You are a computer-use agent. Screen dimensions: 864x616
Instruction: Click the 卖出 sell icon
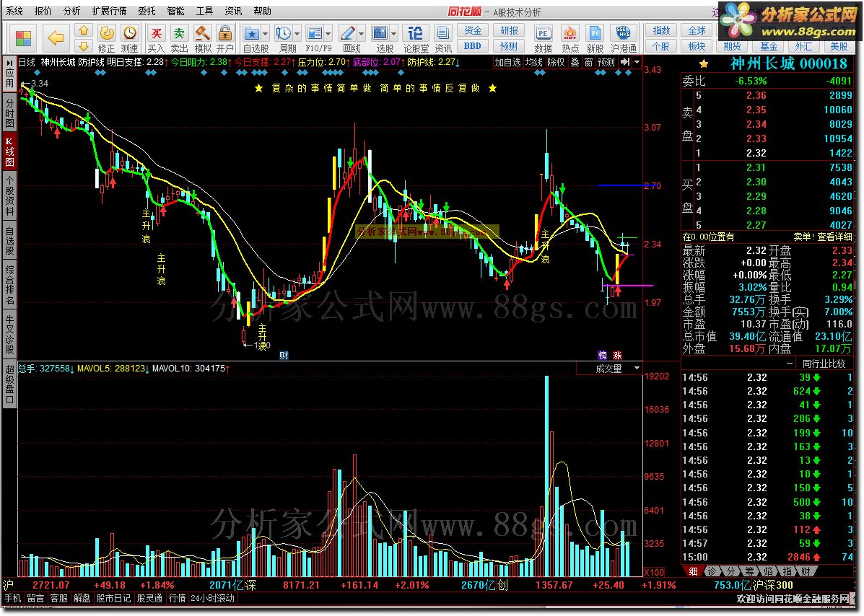coord(179,34)
